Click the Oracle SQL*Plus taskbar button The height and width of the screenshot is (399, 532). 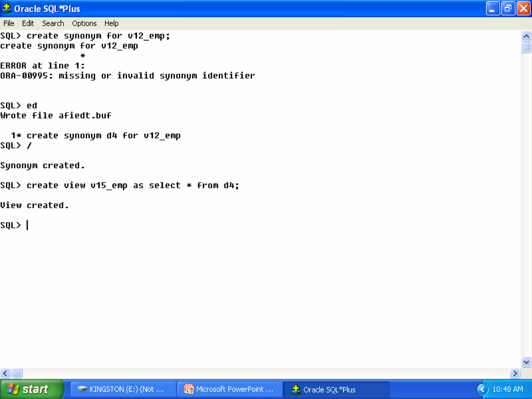(x=336, y=389)
